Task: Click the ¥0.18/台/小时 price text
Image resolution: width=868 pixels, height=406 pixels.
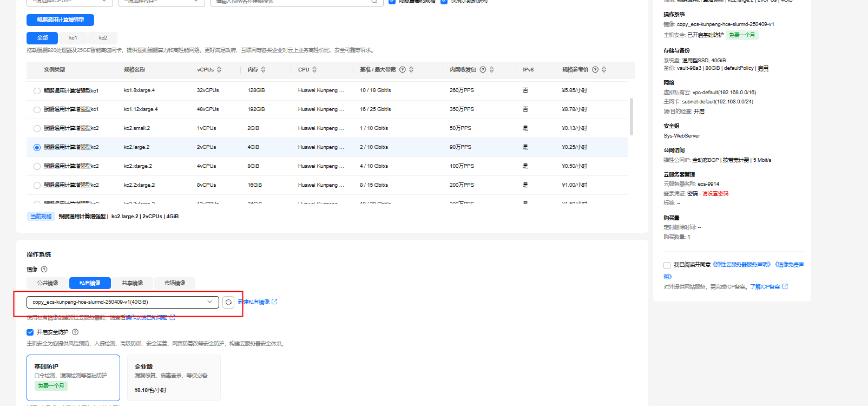Action: 150,390
